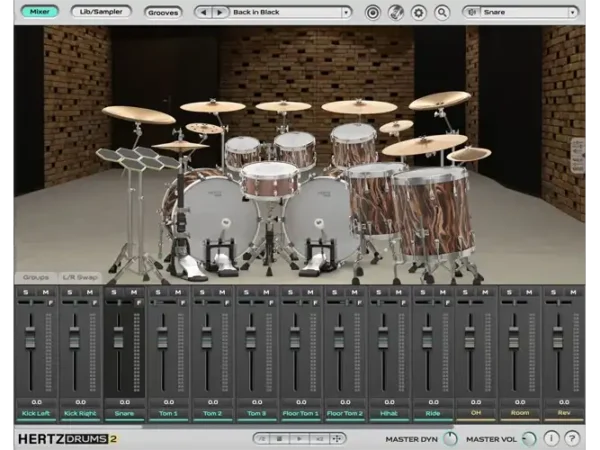Solo the Snare channel
Screen dimensions: 600x450
[114, 292]
